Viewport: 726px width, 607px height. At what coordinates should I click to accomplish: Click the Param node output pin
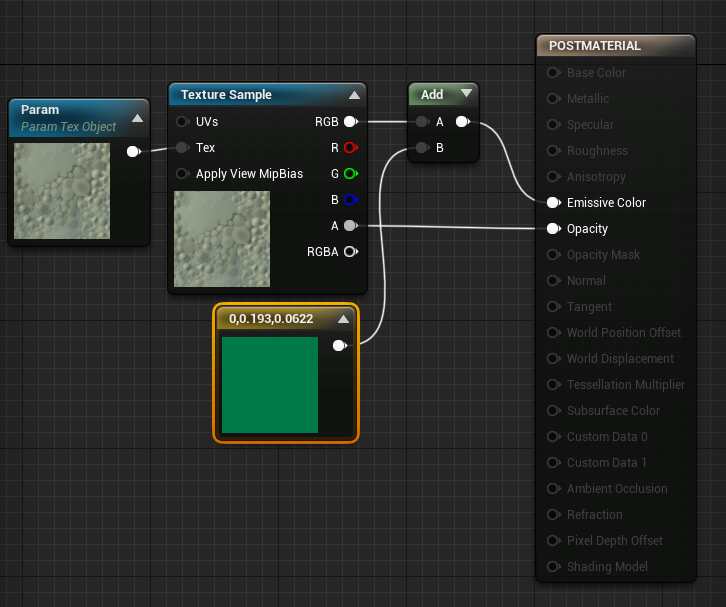click(132, 152)
